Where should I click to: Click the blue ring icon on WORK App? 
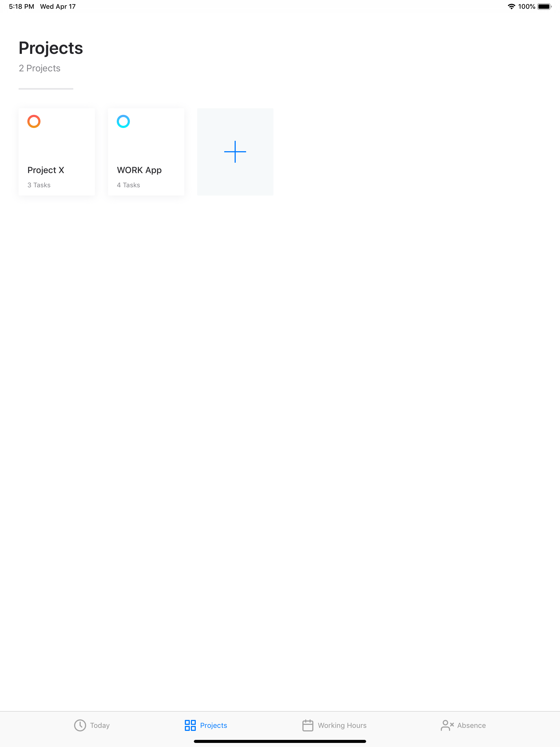coord(123,121)
